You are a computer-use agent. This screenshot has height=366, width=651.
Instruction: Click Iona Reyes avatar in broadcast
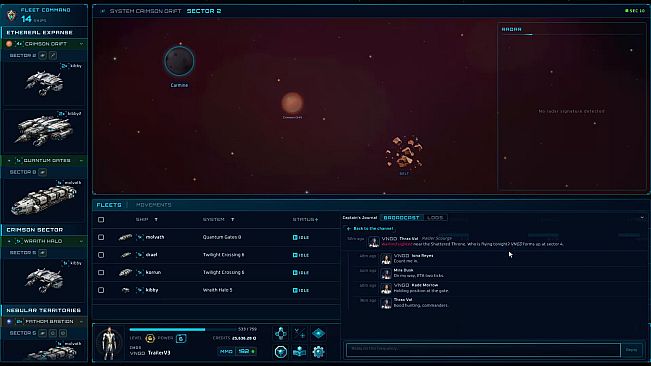point(386,259)
